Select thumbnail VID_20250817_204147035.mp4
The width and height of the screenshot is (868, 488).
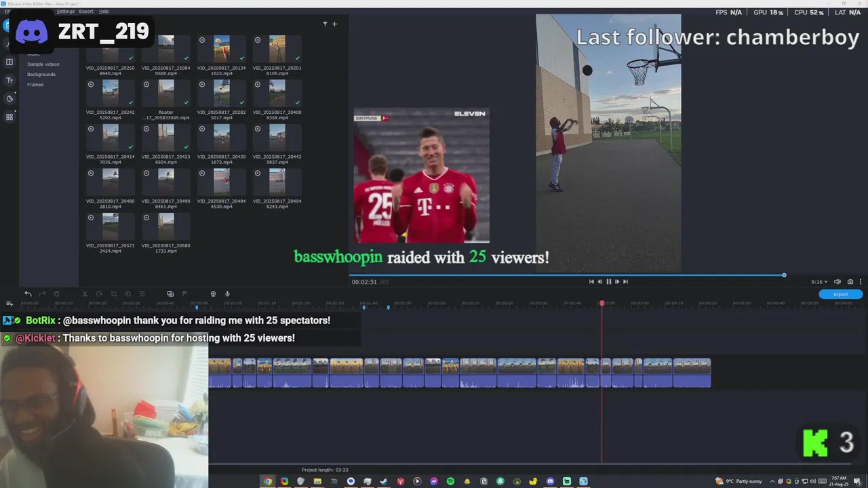[111, 138]
